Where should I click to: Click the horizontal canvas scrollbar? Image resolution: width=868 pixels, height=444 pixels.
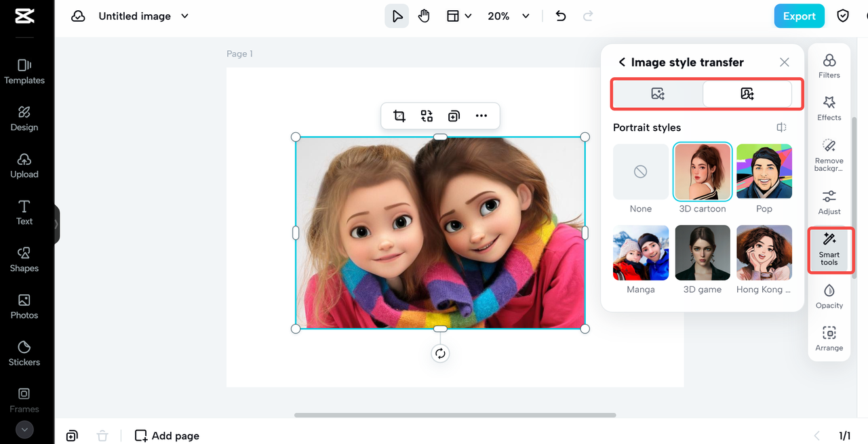[x=455, y=415]
